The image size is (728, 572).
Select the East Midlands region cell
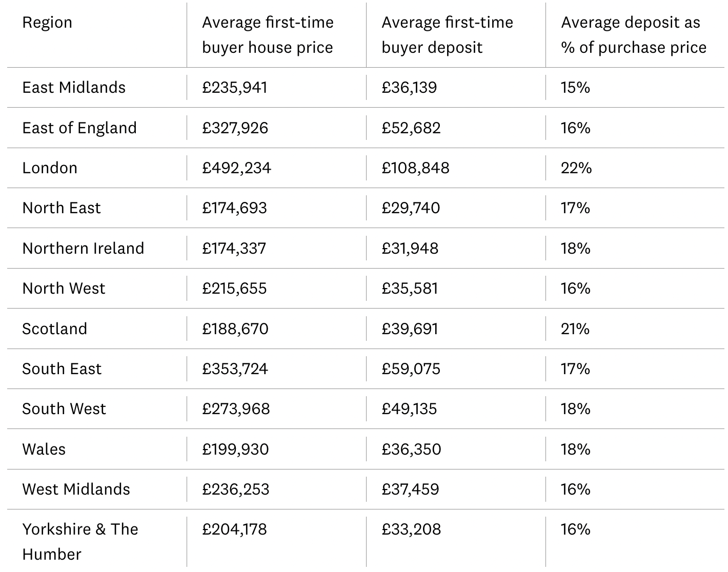[x=74, y=87]
